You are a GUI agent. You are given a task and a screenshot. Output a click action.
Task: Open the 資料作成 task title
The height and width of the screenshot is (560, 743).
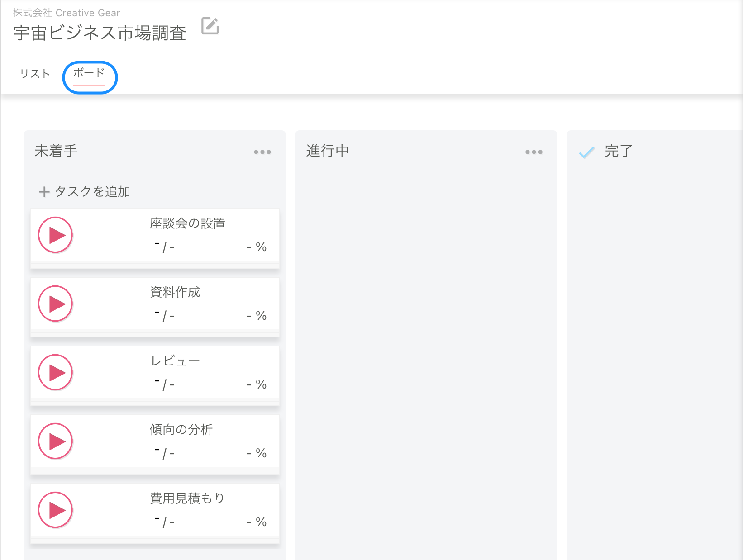[x=175, y=292]
